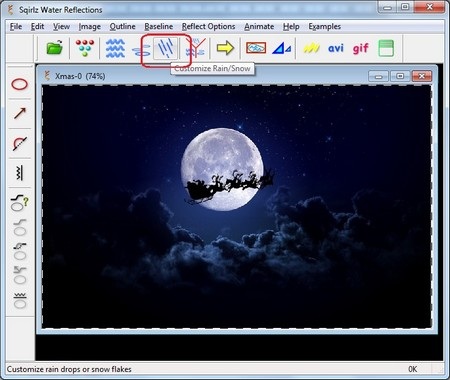Click the green window layout icon
Viewport: 450px width, 380px height.
386,48
